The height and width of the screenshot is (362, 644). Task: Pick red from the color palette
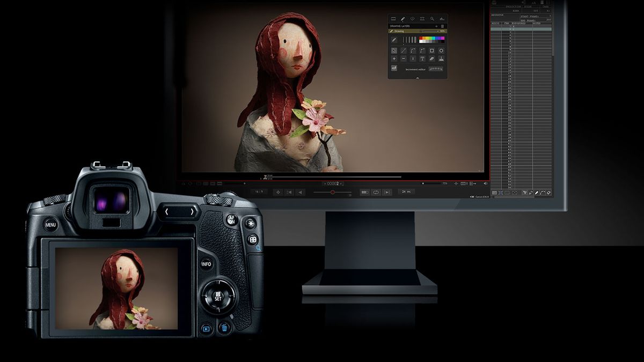[x=421, y=38]
